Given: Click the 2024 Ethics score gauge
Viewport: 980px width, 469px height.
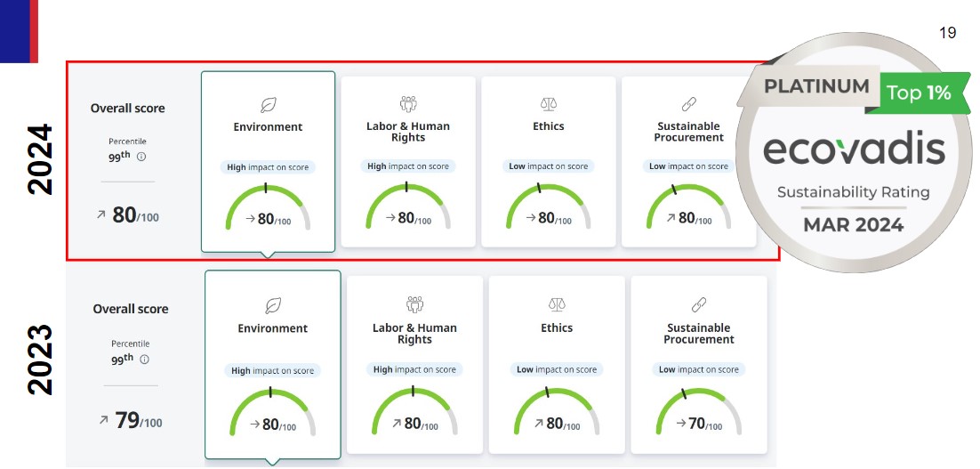Looking at the screenshot, I should pyautogui.click(x=548, y=206).
